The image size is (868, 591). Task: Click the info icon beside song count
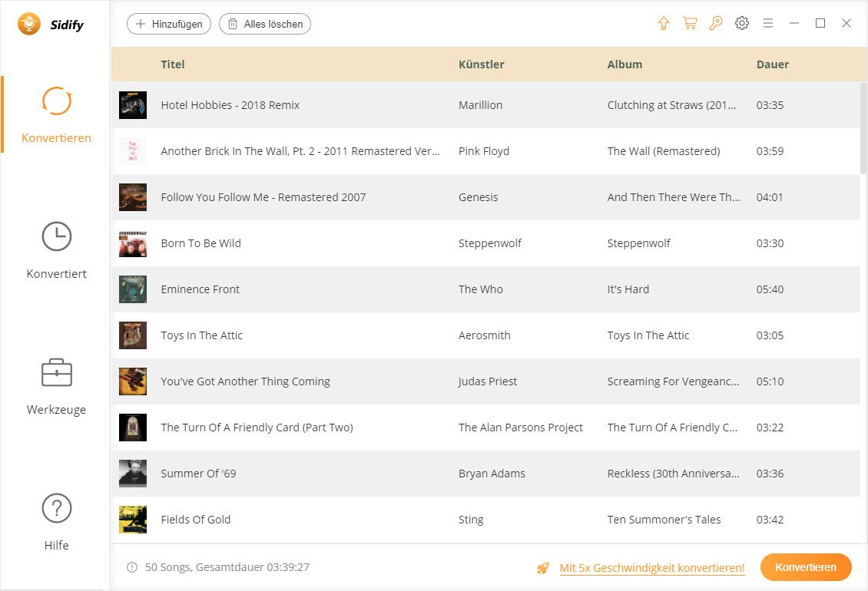click(132, 567)
